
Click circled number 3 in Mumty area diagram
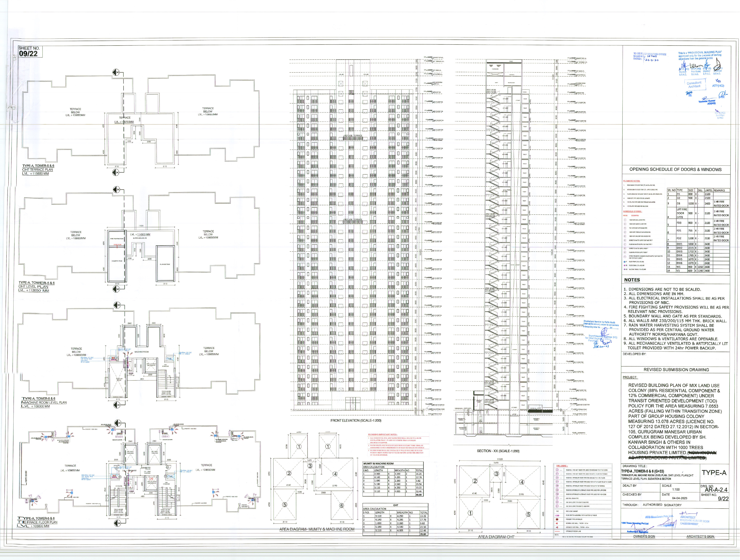[310, 466]
